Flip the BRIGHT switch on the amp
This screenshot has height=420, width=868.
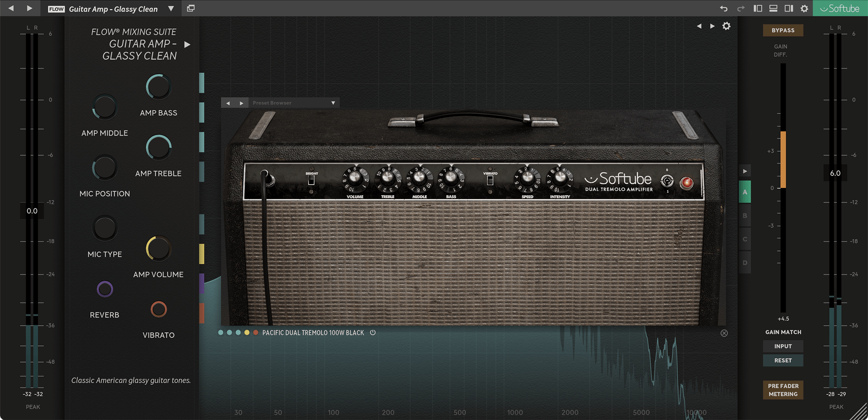click(312, 180)
